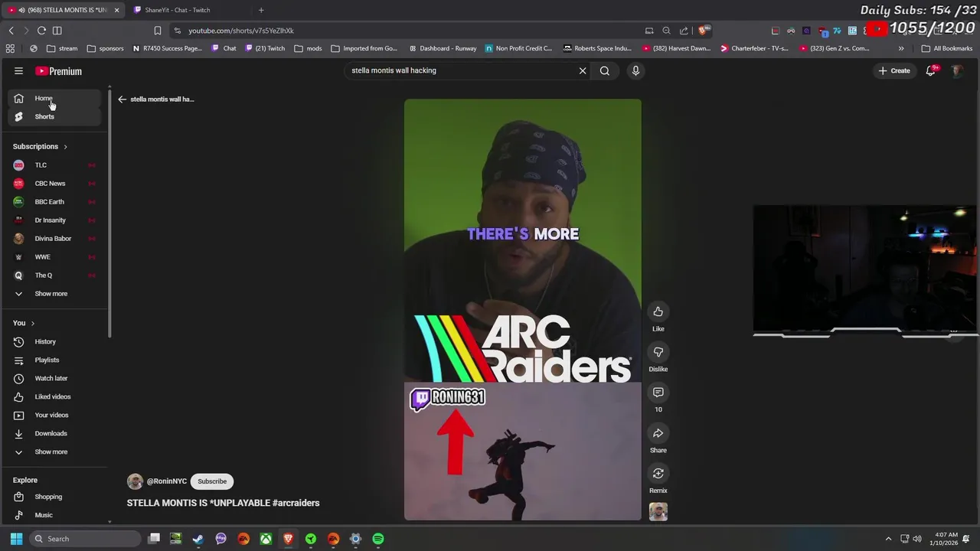
Task: Open watch History
Action: (x=45, y=341)
